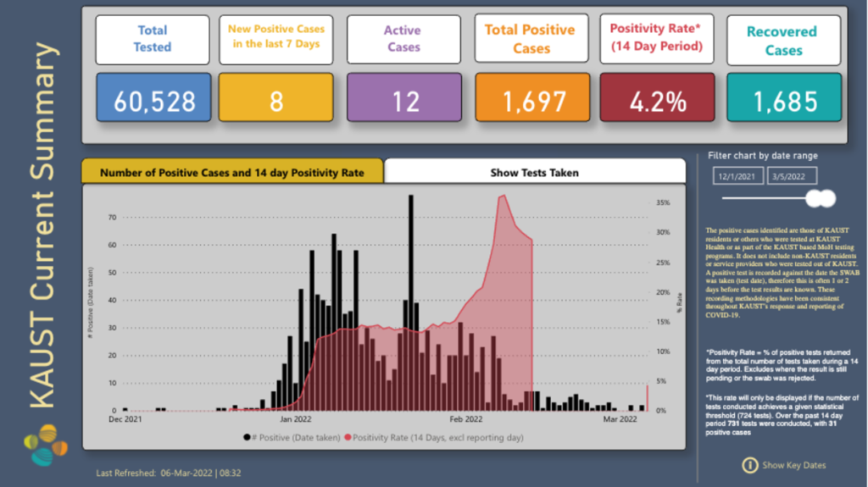
Task: Select the 'Number of Positive Cases and 14 day Positivity Rate' tab
Action: [231, 172]
